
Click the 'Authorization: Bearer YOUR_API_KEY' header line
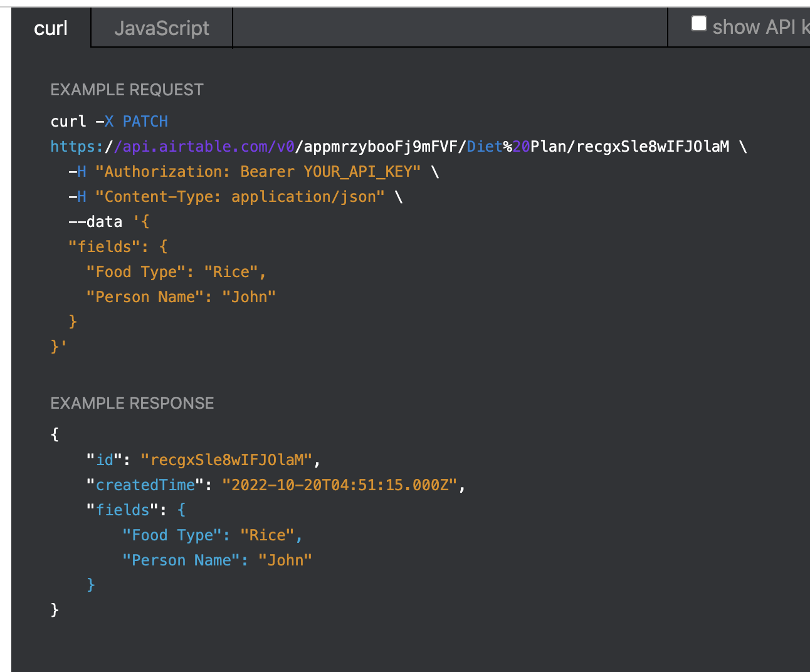pos(254,171)
